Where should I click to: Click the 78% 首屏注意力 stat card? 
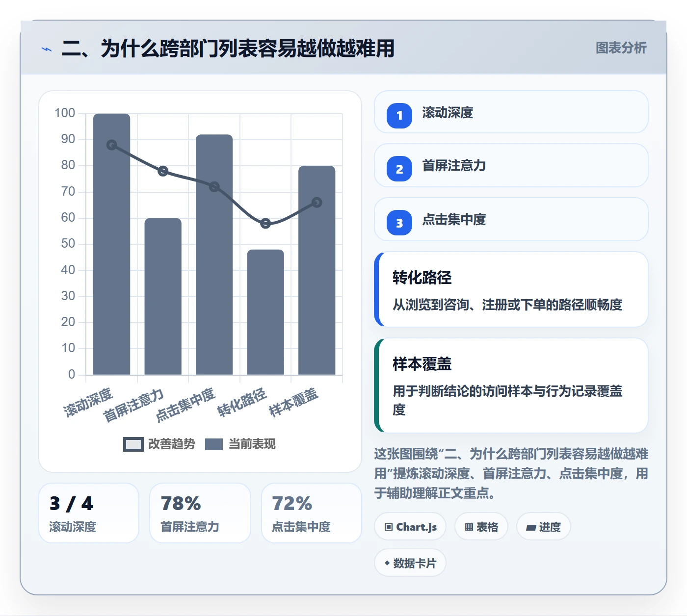tap(200, 513)
